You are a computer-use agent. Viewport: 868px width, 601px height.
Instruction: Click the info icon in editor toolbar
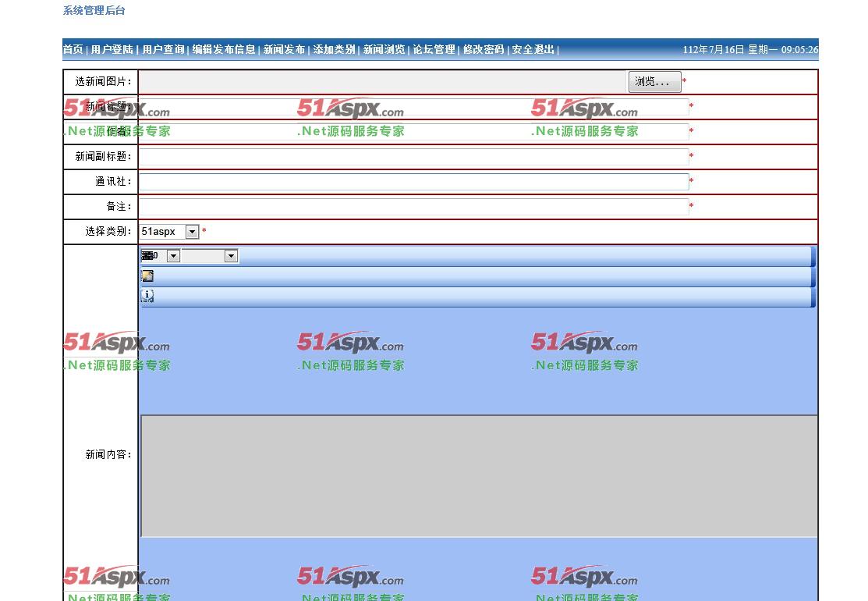pos(147,296)
